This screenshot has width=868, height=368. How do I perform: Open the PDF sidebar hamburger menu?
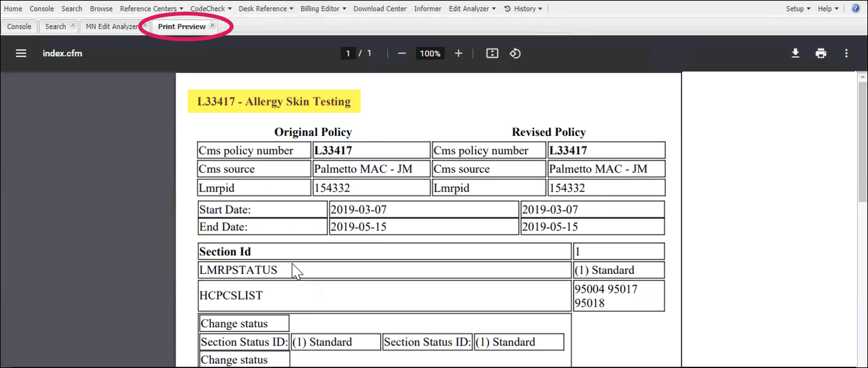tap(21, 53)
